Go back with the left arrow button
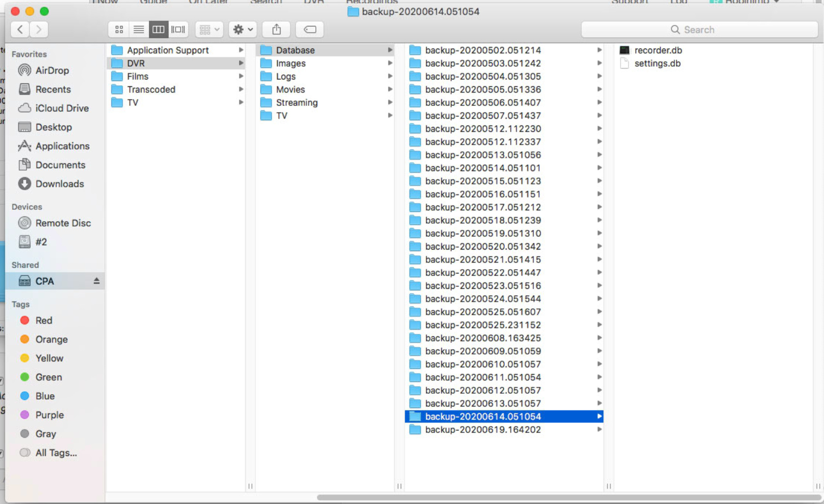This screenshot has width=824, height=504. click(20, 30)
